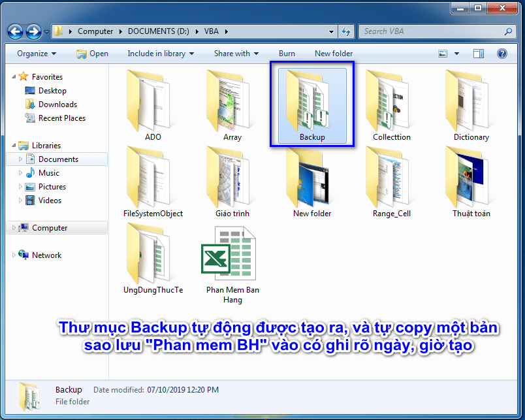Screen dimensions: 525x420
Task: Click Burn on the toolbar
Action: pos(287,54)
